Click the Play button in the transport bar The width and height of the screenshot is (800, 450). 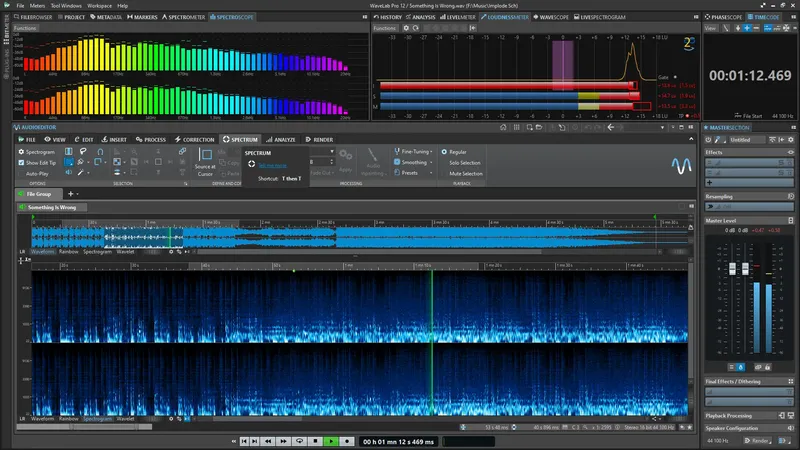tap(331, 440)
